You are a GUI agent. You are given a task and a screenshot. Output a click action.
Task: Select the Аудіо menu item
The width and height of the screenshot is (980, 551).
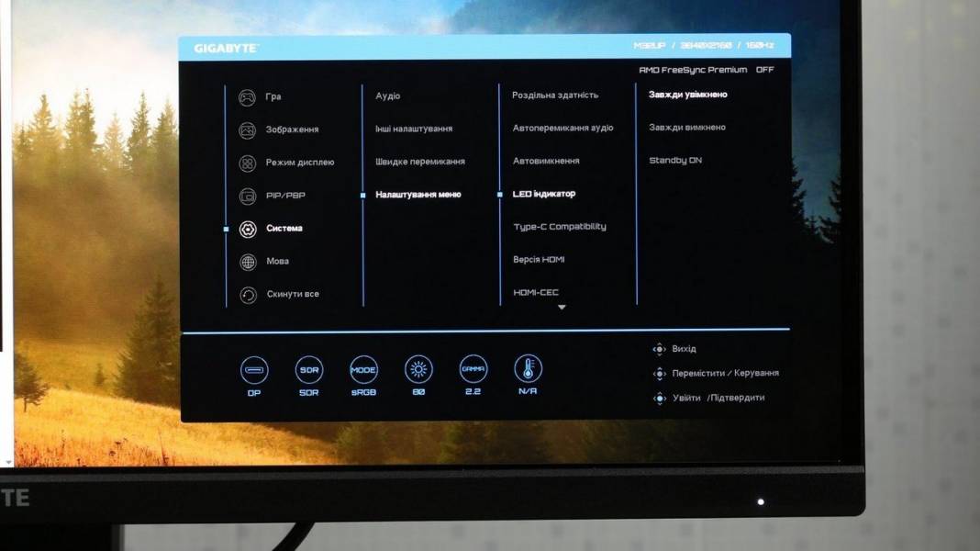[x=387, y=96]
